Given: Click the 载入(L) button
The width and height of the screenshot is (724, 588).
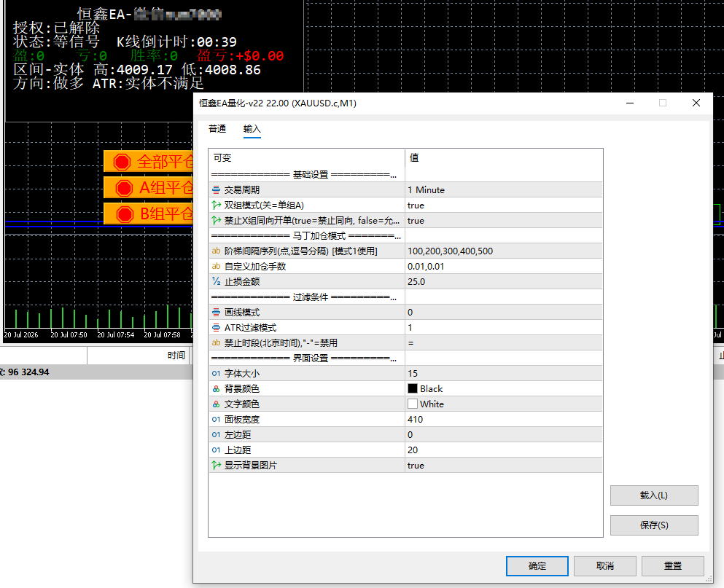Looking at the screenshot, I should (x=654, y=495).
